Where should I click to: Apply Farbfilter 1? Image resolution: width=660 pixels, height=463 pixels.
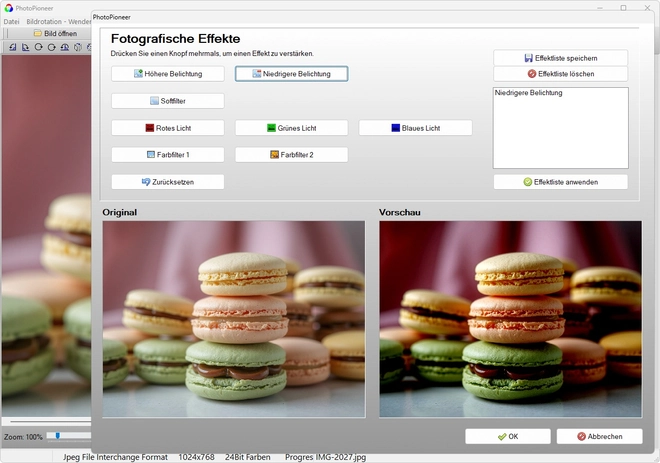point(168,155)
